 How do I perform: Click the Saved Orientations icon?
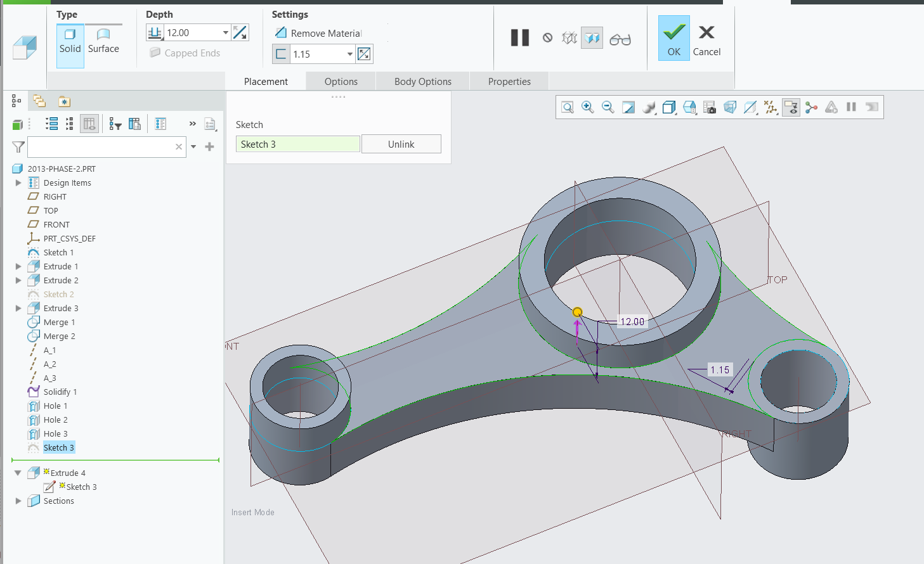coord(668,107)
